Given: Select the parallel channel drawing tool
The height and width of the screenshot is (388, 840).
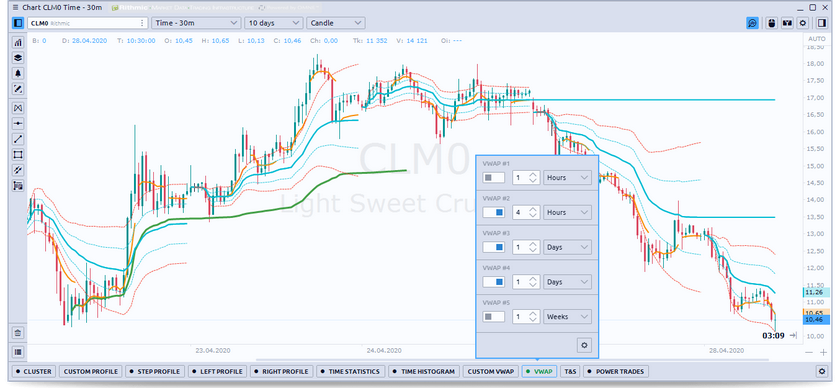Looking at the screenshot, I should (18, 170).
